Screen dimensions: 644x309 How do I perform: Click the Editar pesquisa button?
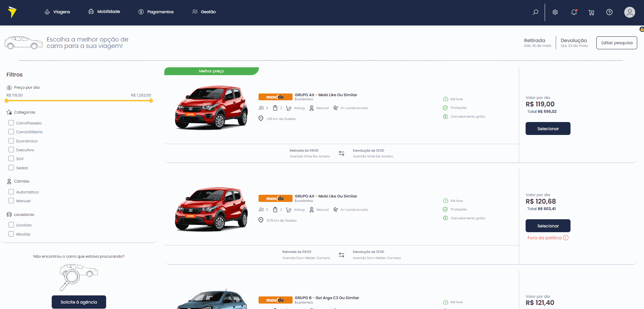(616, 43)
